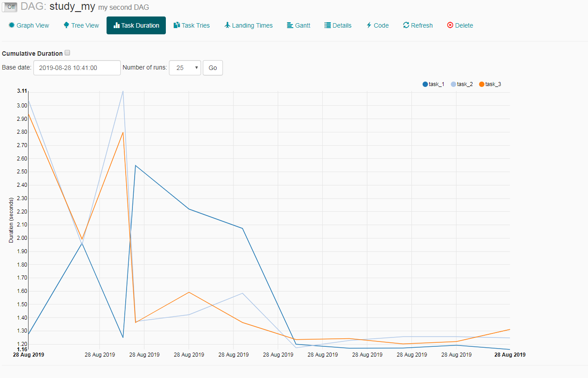Open Graph View tab
Image resolution: width=588 pixels, height=378 pixels.
click(x=29, y=25)
